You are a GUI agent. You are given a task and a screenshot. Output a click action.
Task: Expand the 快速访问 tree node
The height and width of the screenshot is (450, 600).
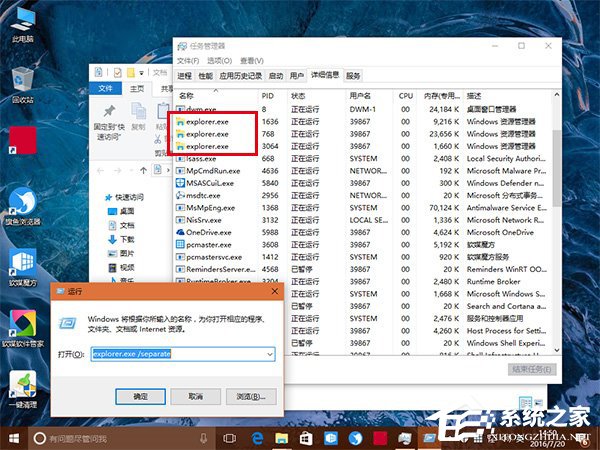106,197
